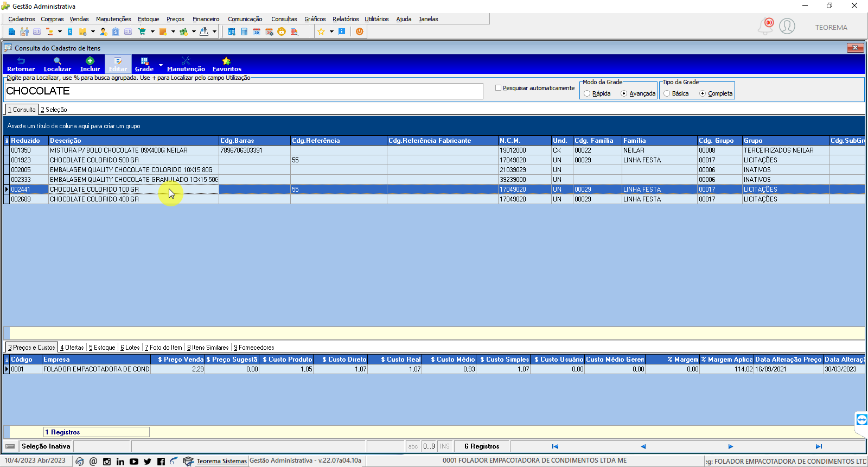Image resolution: width=868 pixels, height=467 pixels.
Task: Click the Retornar back arrow icon
Action: (21, 61)
